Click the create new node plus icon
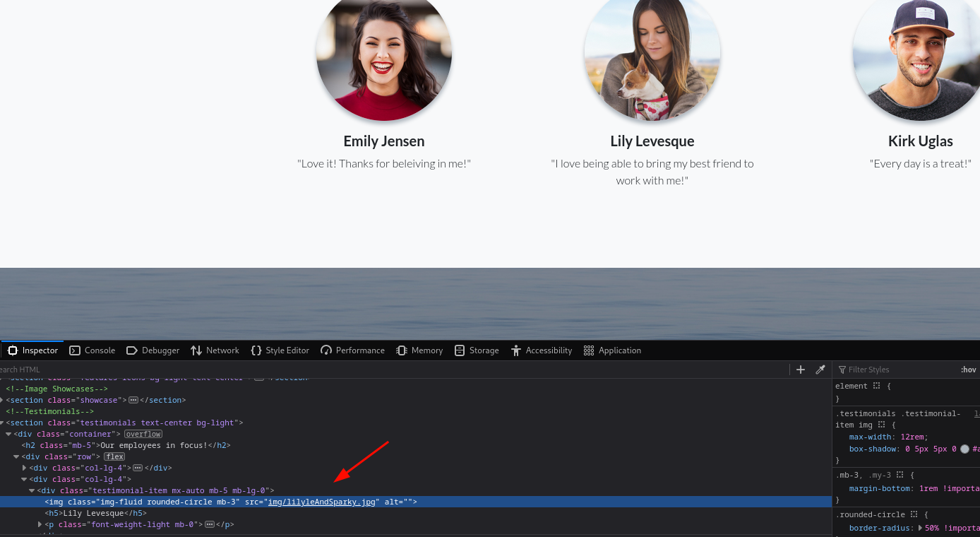The width and height of the screenshot is (980, 537). click(801, 370)
